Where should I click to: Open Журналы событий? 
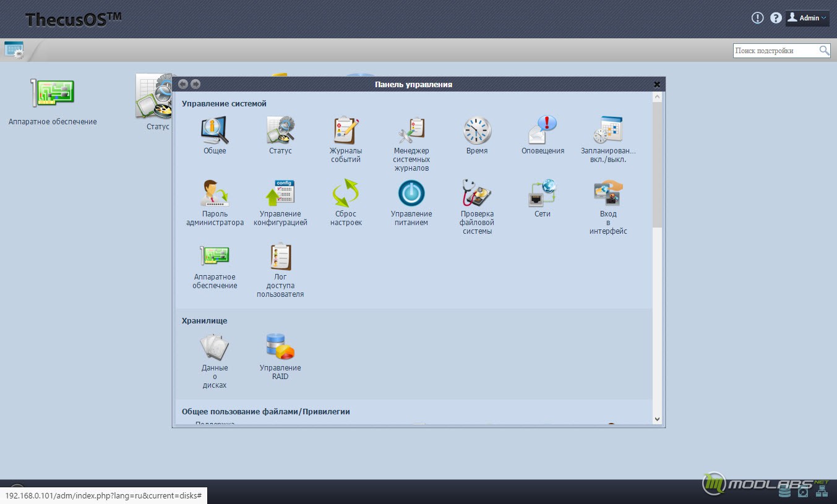[346, 130]
